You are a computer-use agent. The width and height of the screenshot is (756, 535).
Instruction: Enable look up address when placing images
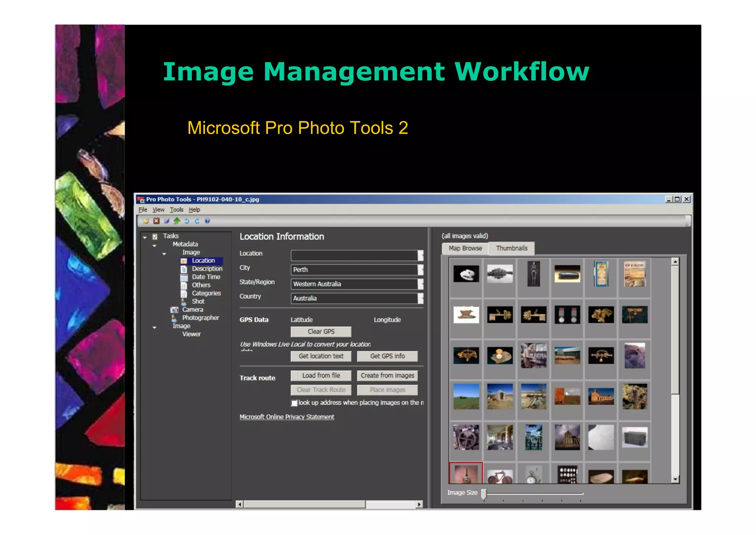tap(294, 403)
